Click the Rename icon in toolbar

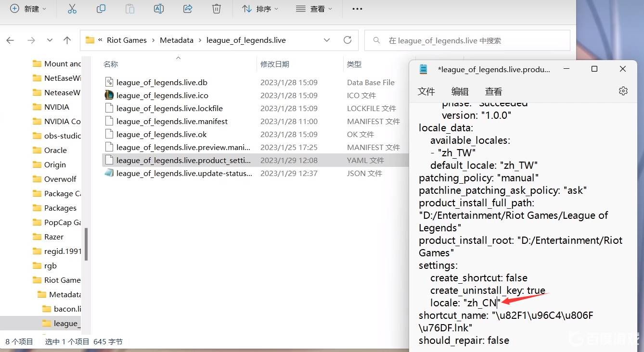159,9
